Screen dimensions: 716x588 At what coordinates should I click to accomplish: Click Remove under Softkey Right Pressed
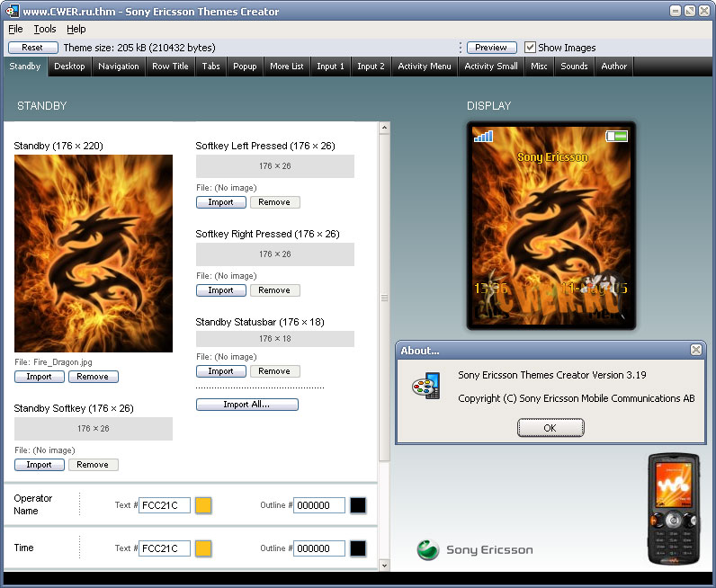275,290
